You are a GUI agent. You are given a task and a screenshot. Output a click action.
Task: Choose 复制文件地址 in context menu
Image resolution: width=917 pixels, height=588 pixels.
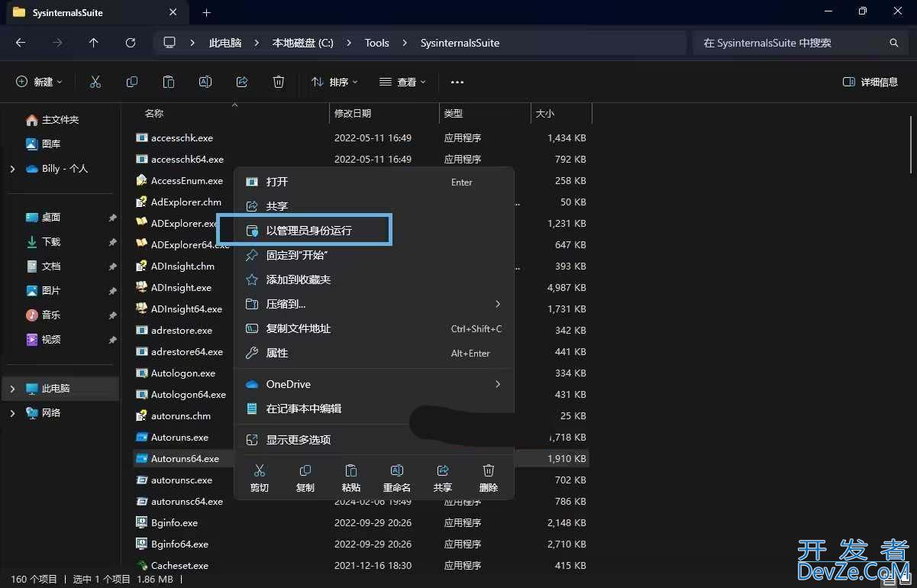click(374, 328)
